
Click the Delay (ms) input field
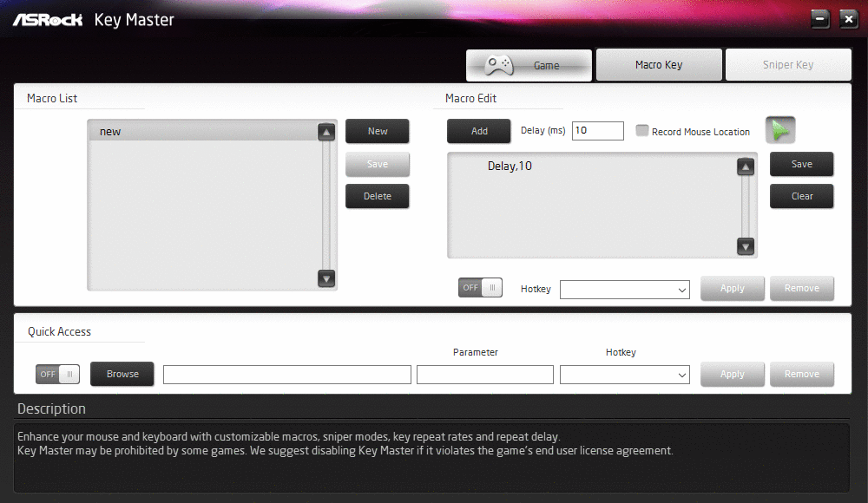598,131
